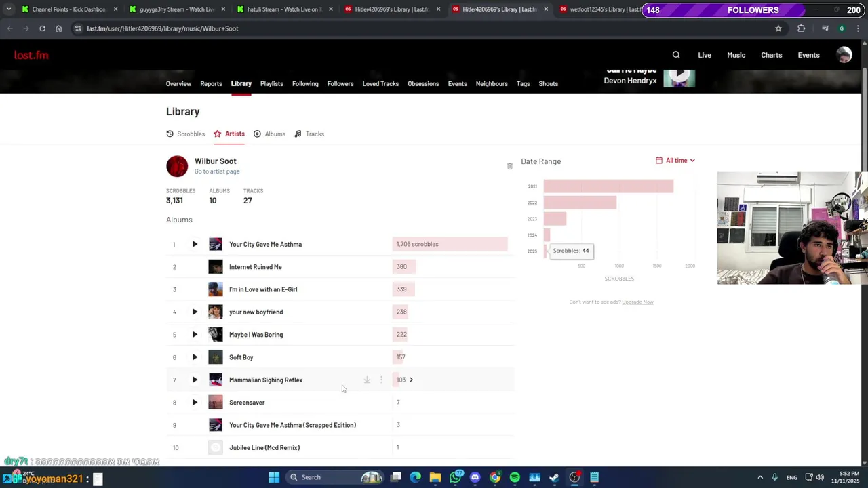Switch to the Tracks library tab
Viewport: 868px width, 488px height.
[x=309, y=134]
